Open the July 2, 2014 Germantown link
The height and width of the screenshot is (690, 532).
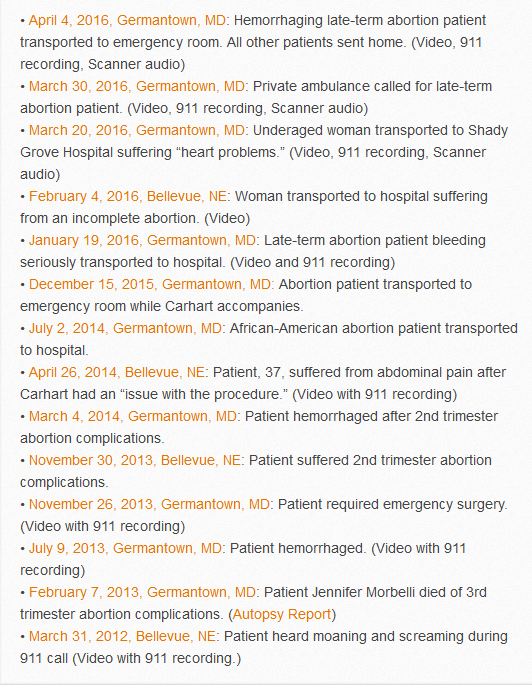click(x=125, y=328)
